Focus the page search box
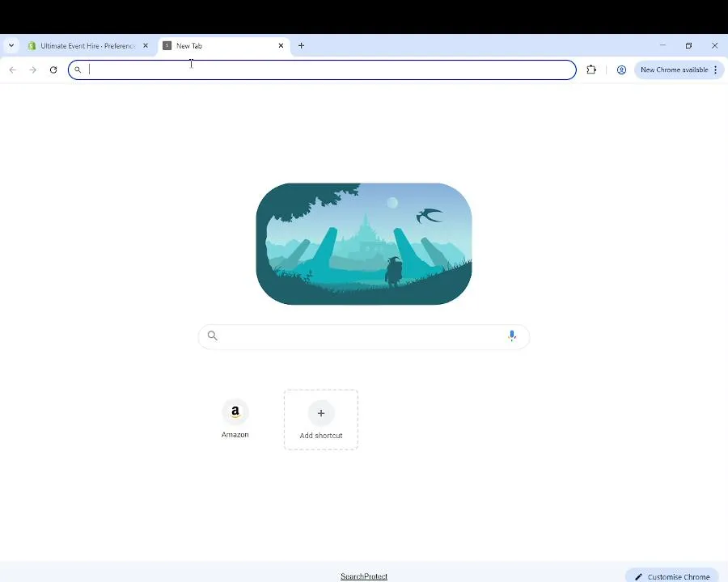The width and height of the screenshot is (728, 582). pos(363,336)
